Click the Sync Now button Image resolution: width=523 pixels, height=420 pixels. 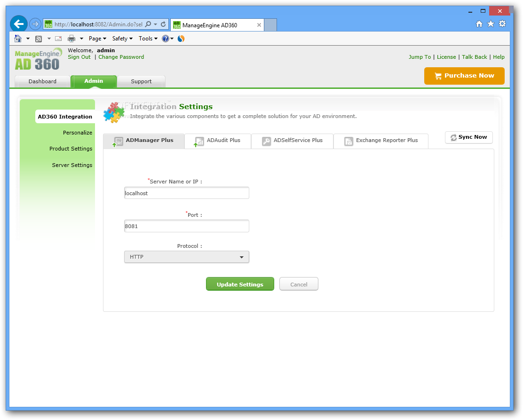tap(468, 137)
